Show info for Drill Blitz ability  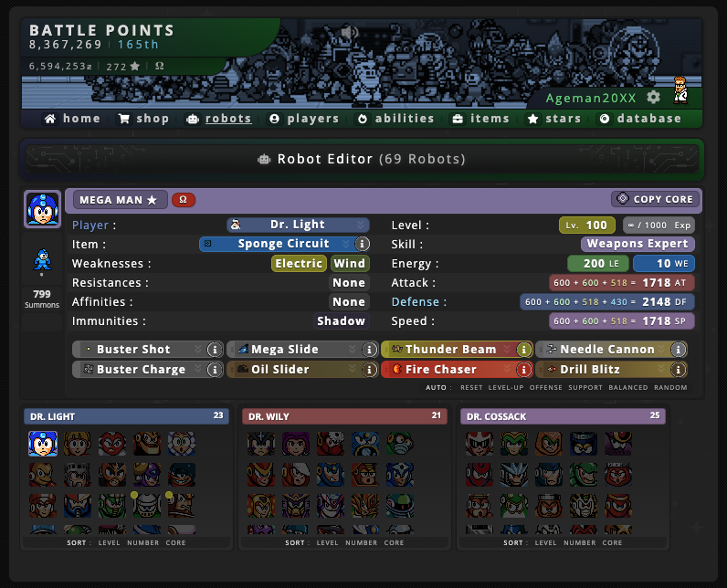coord(679,369)
